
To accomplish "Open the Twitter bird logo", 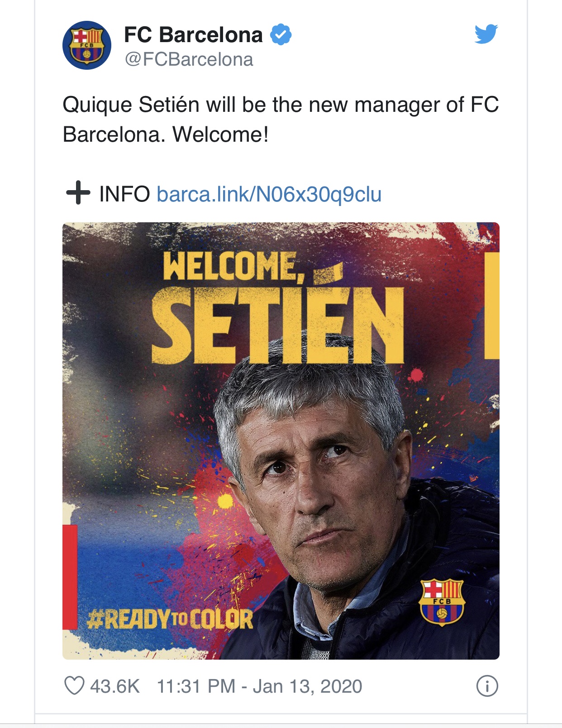I will pos(486,34).
